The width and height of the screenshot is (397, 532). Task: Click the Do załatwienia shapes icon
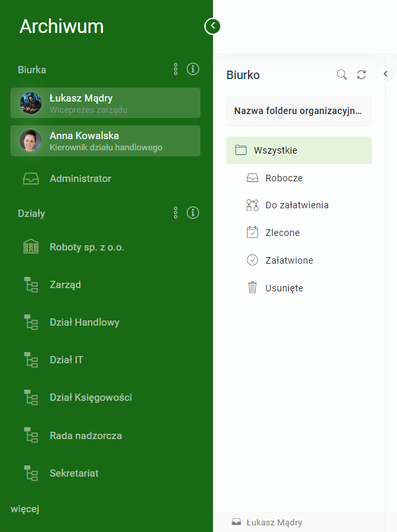tap(252, 205)
